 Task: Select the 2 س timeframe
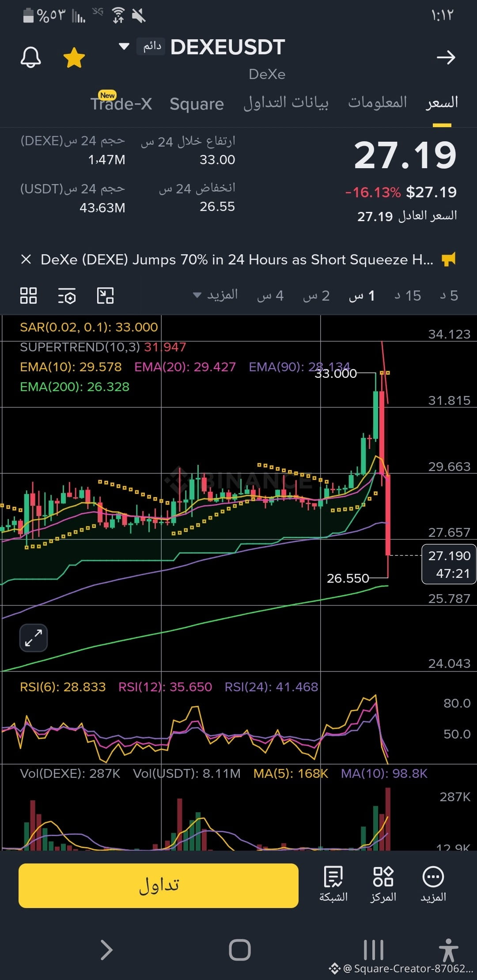coord(316,296)
